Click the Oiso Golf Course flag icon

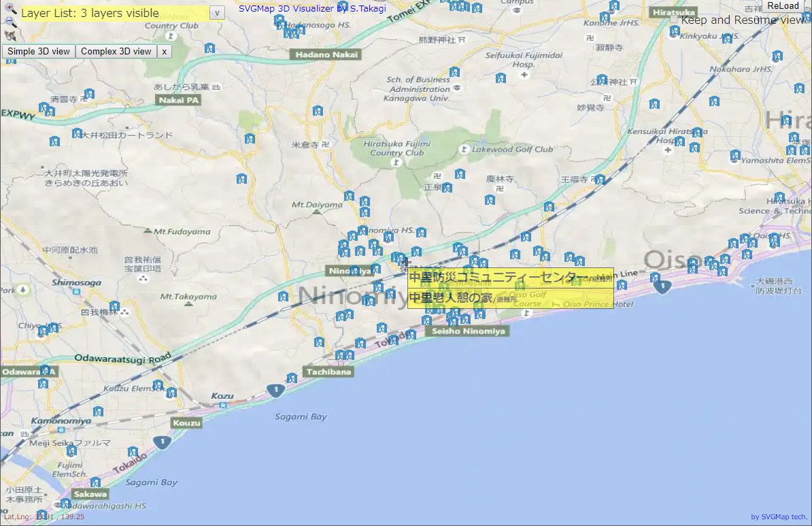[x=526, y=313]
